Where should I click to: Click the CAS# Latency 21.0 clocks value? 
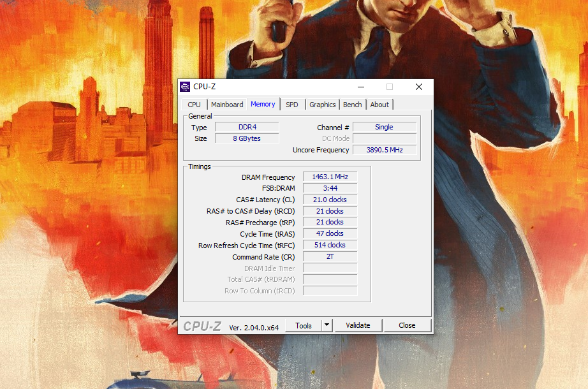pyautogui.click(x=330, y=200)
